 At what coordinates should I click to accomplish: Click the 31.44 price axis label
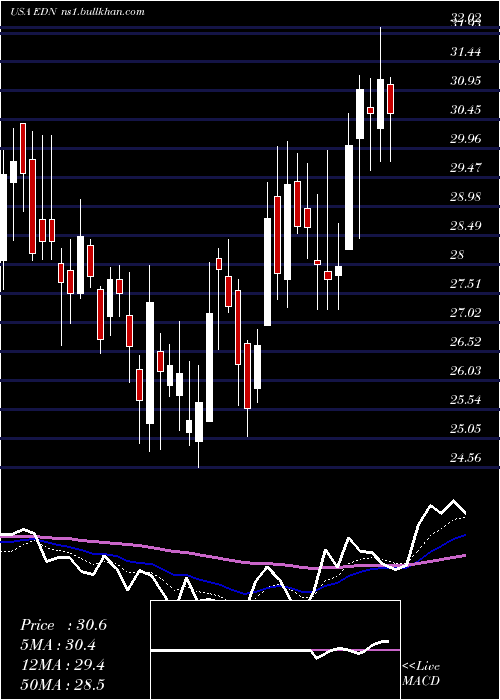tap(466, 52)
